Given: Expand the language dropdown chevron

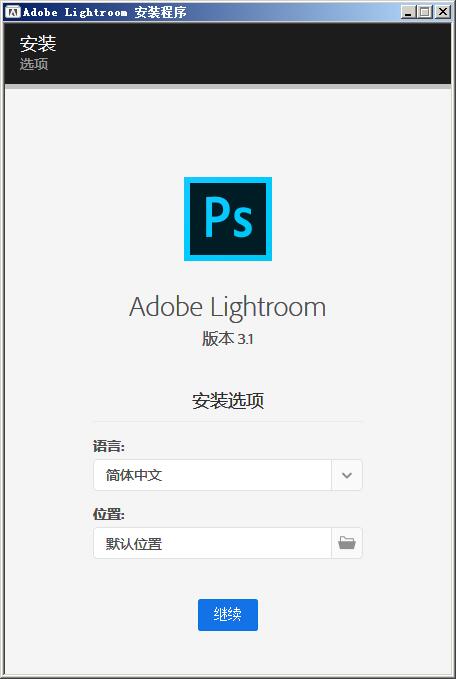Looking at the screenshot, I should pos(347,475).
